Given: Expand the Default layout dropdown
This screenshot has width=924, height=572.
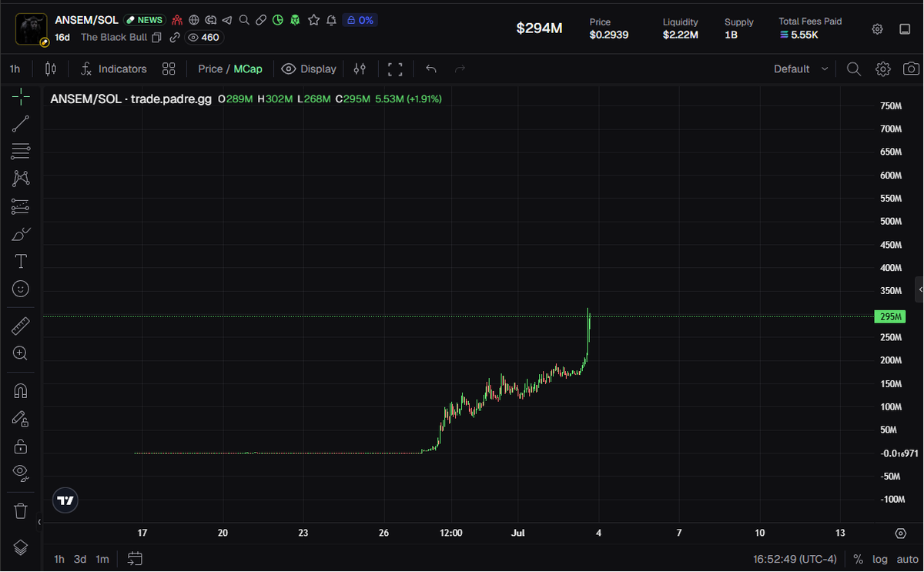Looking at the screenshot, I should tap(801, 69).
